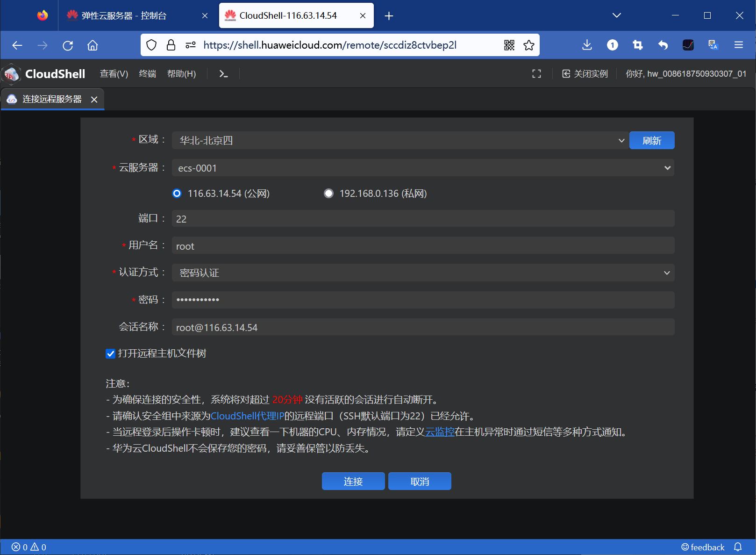Click the notification bell in status bar
This screenshot has height=555, width=756.
[738, 547]
